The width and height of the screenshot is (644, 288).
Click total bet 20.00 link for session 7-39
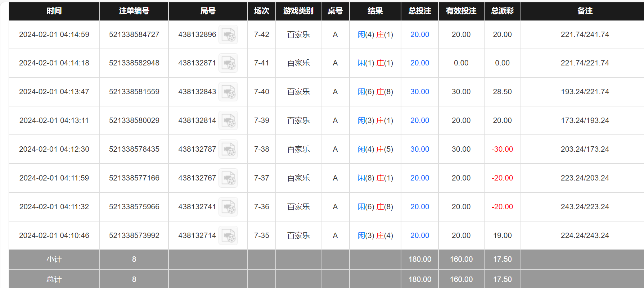[420, 120]
